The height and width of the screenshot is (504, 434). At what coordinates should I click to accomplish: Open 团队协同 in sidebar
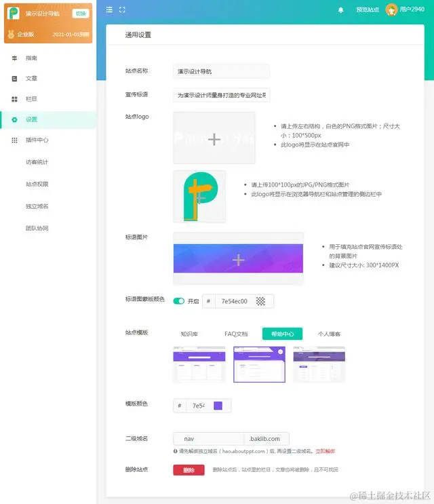coord(37,228)
